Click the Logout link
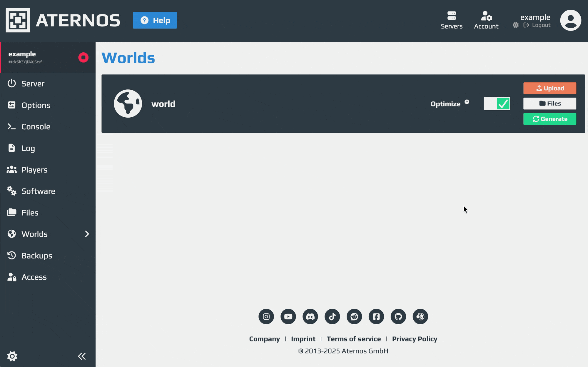This screenshot has width=588, height=367. [x=541, y=25]
